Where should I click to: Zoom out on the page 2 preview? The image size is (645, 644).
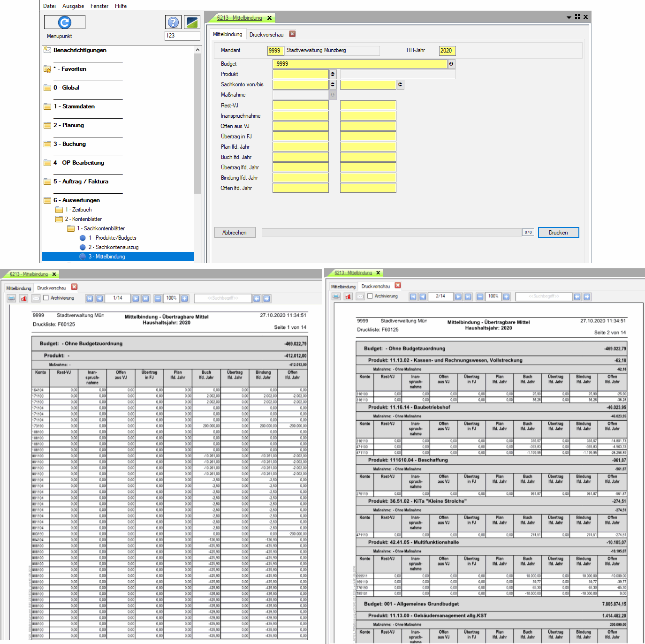click(x=480, y=296)
